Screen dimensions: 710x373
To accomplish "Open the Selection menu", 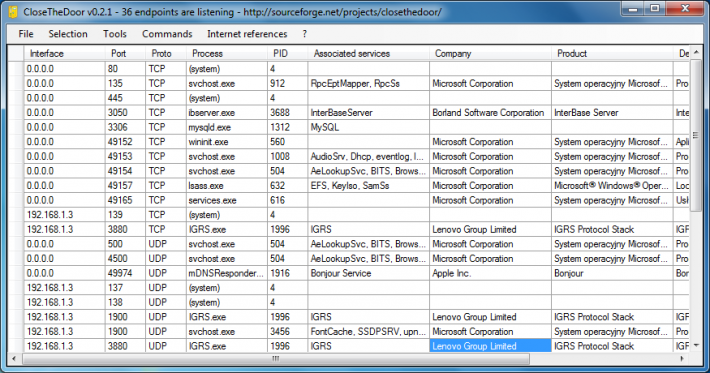I will (68, 34).
